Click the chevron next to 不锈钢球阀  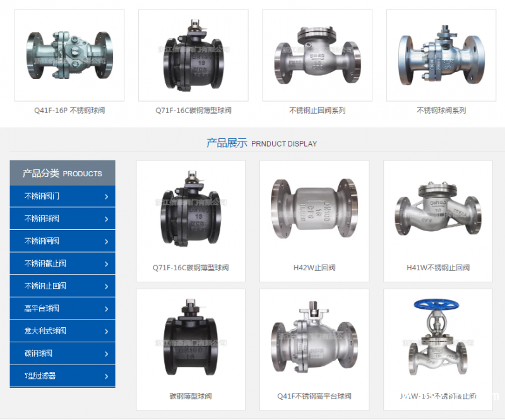[106, 219]
